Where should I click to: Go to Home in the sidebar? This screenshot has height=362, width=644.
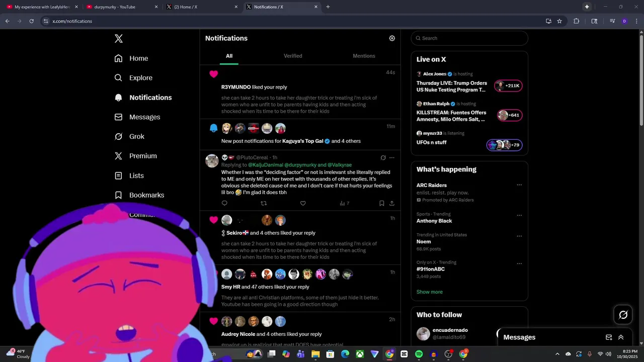point(131,58)
